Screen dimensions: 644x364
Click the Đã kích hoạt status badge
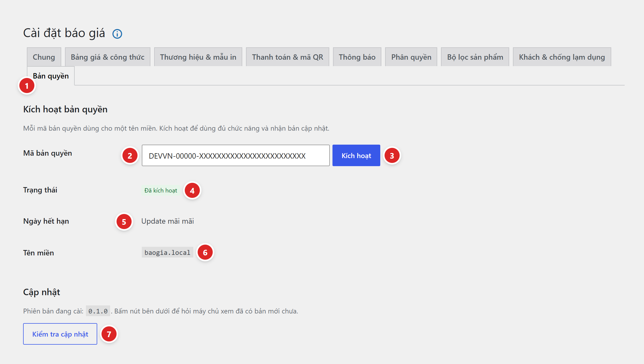coord(161,190)
